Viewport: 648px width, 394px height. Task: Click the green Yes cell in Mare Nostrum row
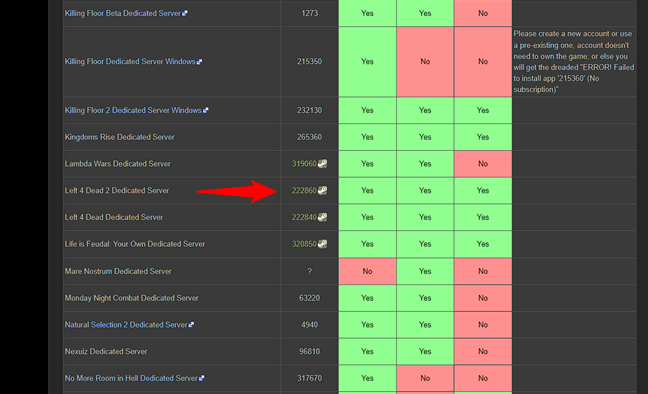425,271
